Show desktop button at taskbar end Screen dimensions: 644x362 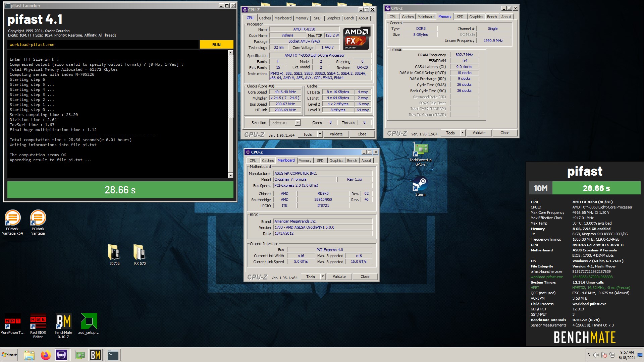640,355
